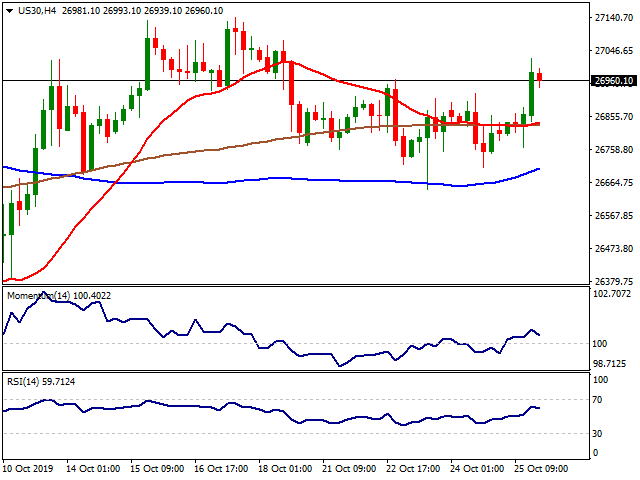Viewport: 640px width, 480px height.
Task: Click the 26855.70 price axis label
Action: pyautogui.click(x=614, y=117)
